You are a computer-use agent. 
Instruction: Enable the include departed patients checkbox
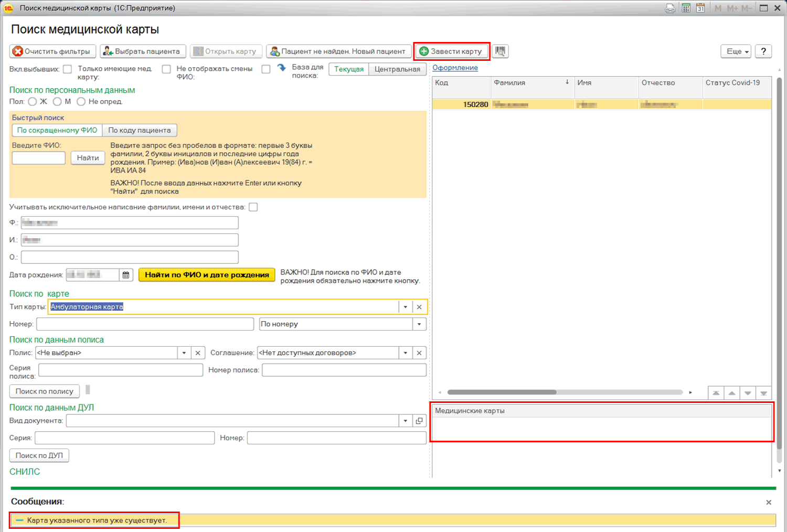(67, 69)
